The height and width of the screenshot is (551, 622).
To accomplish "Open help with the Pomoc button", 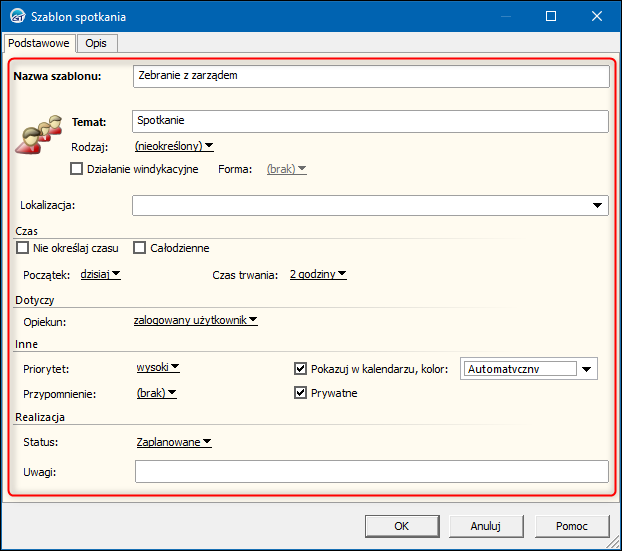I will 572,526.
